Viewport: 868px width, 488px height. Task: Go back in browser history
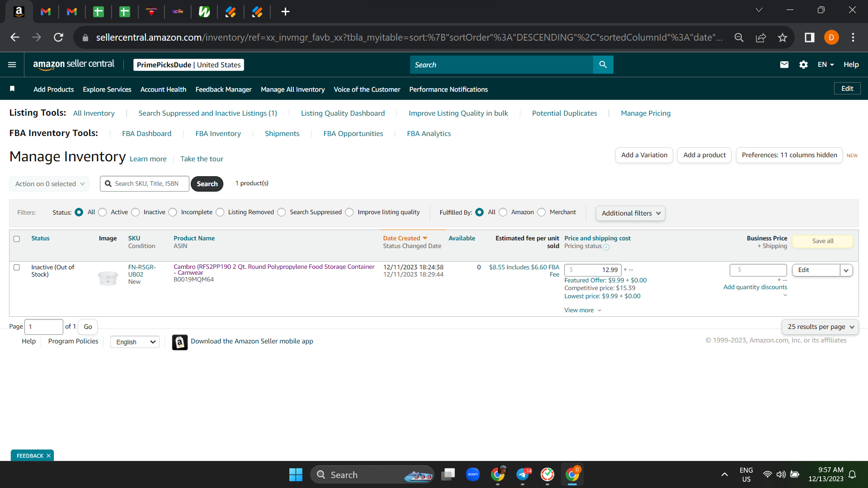(15, 38)
